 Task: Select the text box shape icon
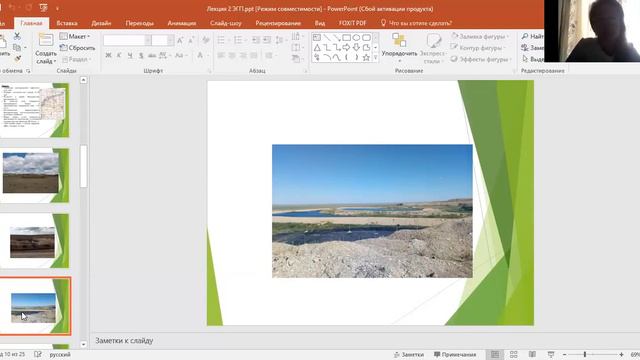click(x=317, y=38)
